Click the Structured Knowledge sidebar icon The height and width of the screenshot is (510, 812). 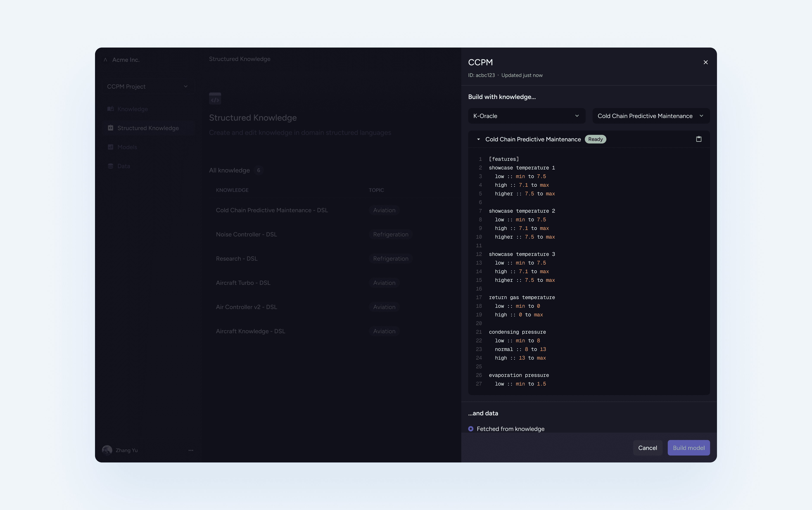(x=110, y=128)
